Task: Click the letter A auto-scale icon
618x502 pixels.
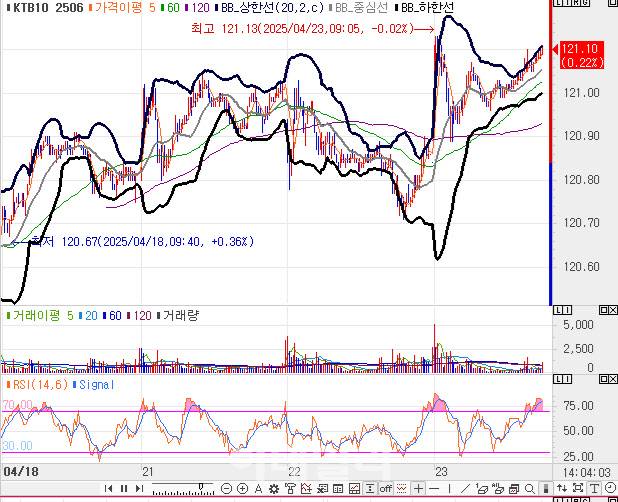Action: click(258, 489)
